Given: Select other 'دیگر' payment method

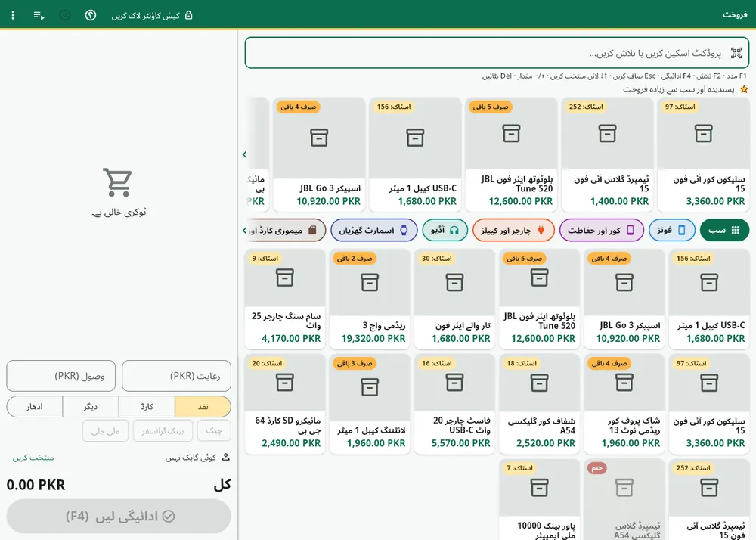Looking at the screenshot, I should 91,407.
